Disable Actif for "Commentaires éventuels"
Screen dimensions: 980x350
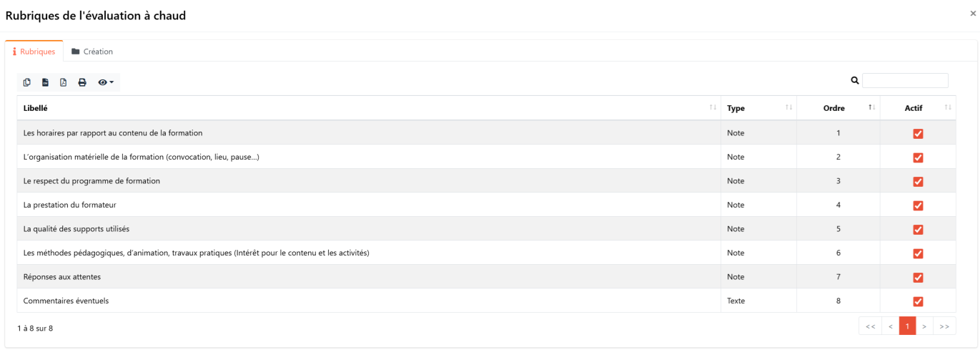tap(918, 301)
